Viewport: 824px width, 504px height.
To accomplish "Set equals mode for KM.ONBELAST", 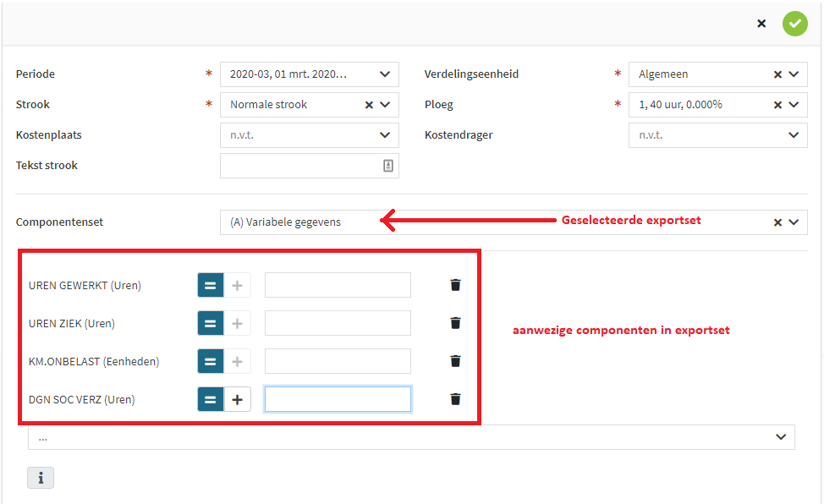I will (211, 361).
